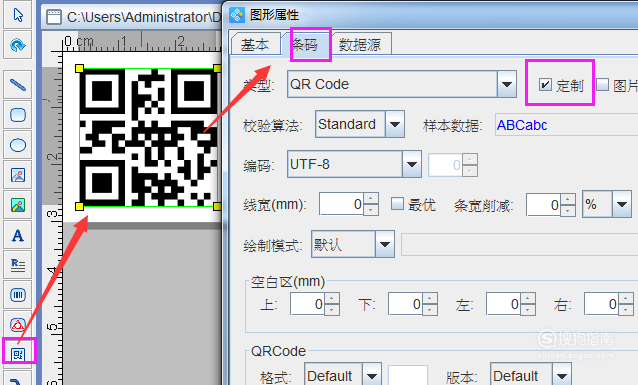
Task: Click the empty field beside 格式 dropdown
Action: [407, 375]
